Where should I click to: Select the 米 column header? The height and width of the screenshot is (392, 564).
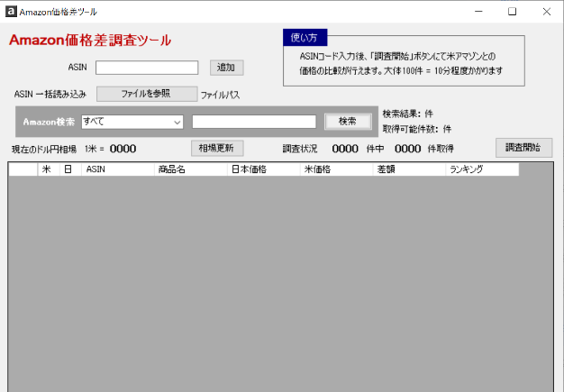click(x=48, y=169)
